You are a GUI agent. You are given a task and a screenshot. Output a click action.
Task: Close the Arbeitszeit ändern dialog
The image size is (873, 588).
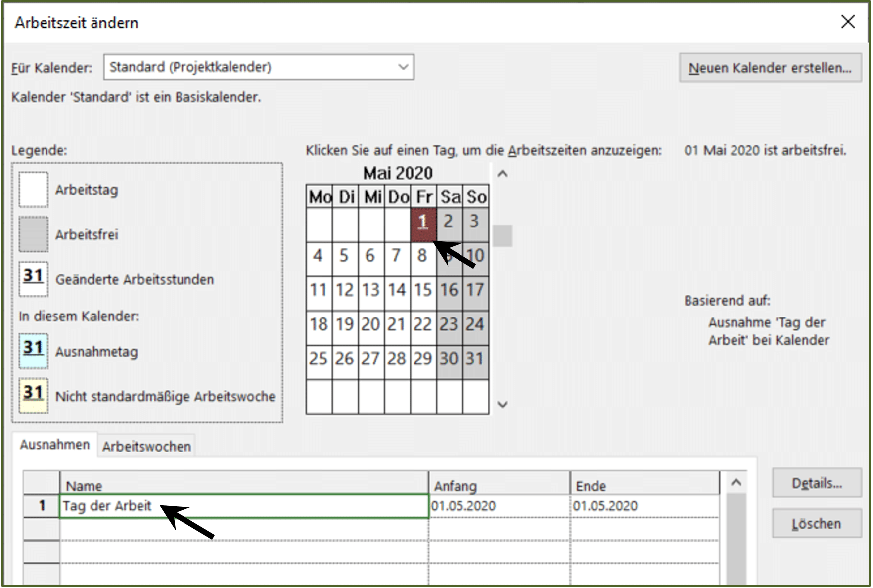point(848,22)
